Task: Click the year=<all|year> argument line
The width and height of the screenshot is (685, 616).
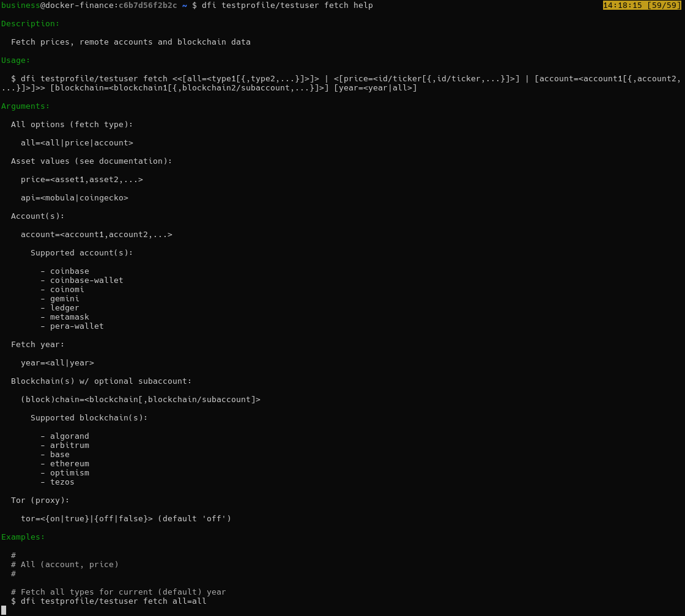Action: tap(57, 363)
